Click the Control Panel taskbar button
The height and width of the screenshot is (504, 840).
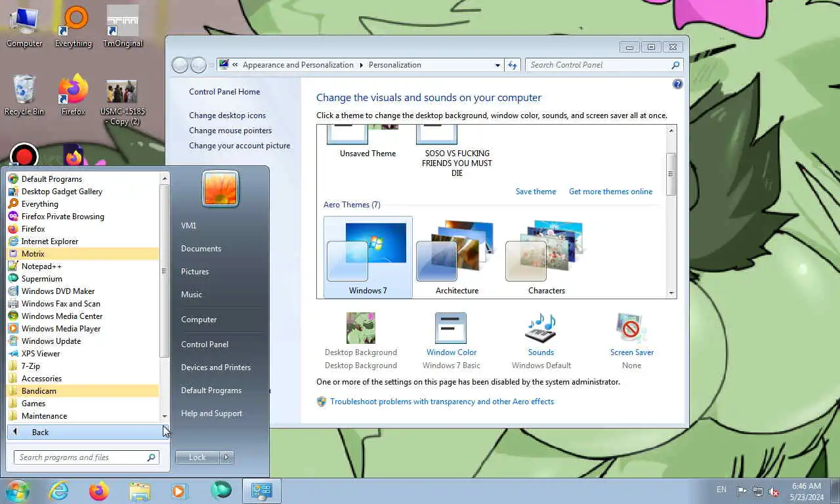coord(262,491)
